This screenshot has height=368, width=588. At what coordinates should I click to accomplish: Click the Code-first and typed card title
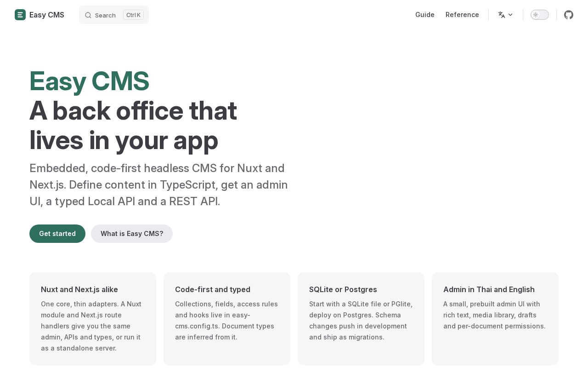tap(213, 289)
